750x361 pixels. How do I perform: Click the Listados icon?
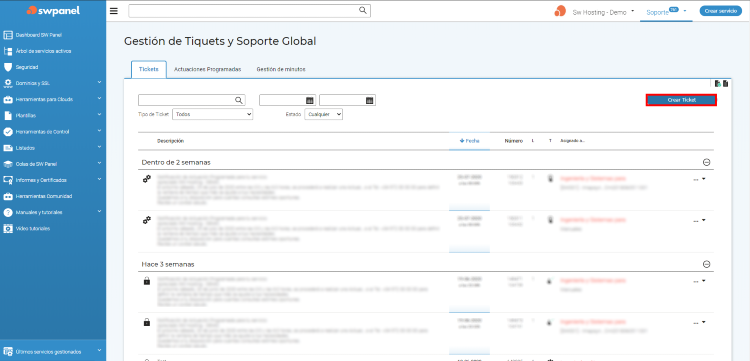tap(8, 148)
